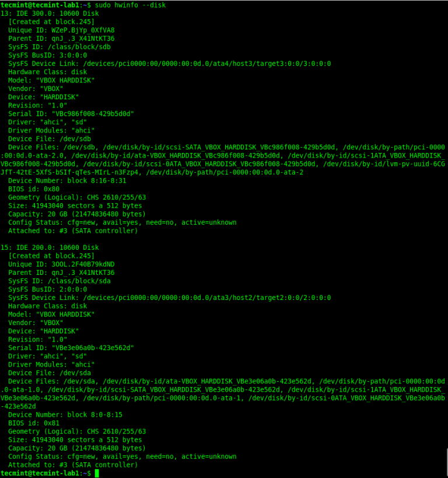Image resolution: width=448 pixels, height=478 pixels.
Task: Click the SysFS BusID 3:0:0:0 line
Action: pyautogui.click(x=48, y=55)
